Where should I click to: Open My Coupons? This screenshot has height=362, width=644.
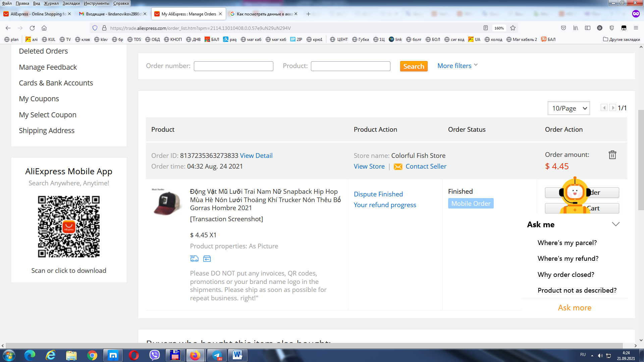[39, 99]
